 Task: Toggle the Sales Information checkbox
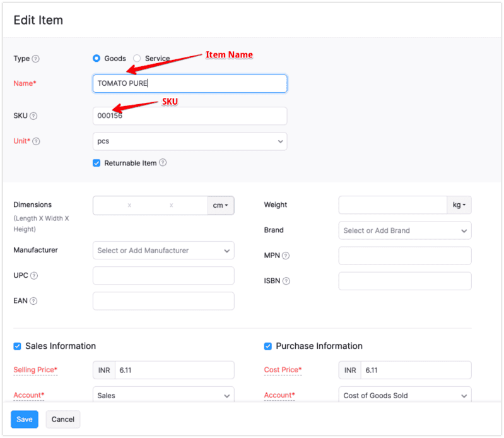pyautogui.click(x=18, y=346)
